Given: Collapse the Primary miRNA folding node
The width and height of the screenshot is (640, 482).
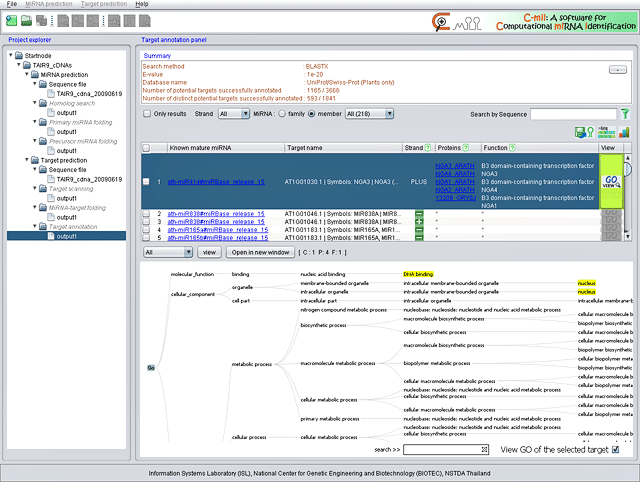Looking at the screenshot, I should click(x=35, y=122).
